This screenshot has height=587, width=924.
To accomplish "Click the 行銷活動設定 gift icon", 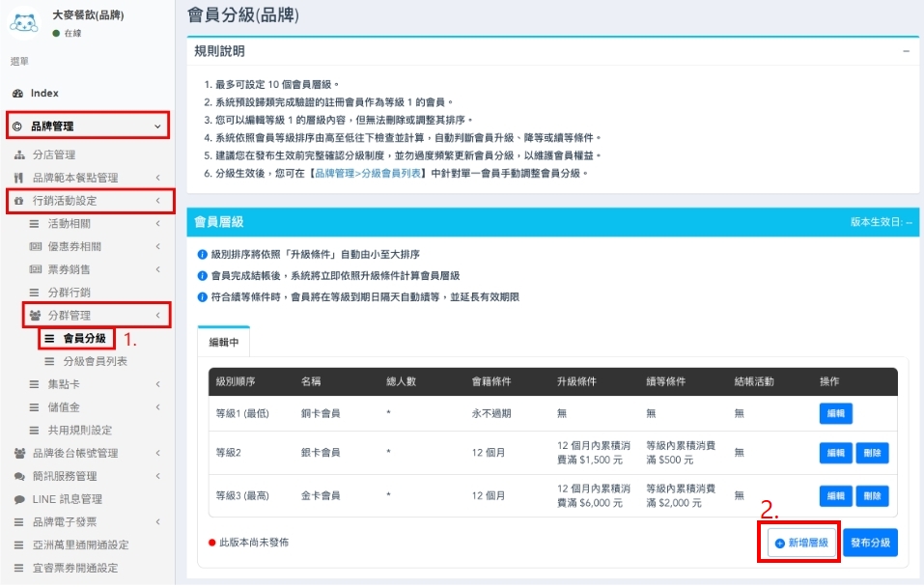I will click(x=18, y=201).
